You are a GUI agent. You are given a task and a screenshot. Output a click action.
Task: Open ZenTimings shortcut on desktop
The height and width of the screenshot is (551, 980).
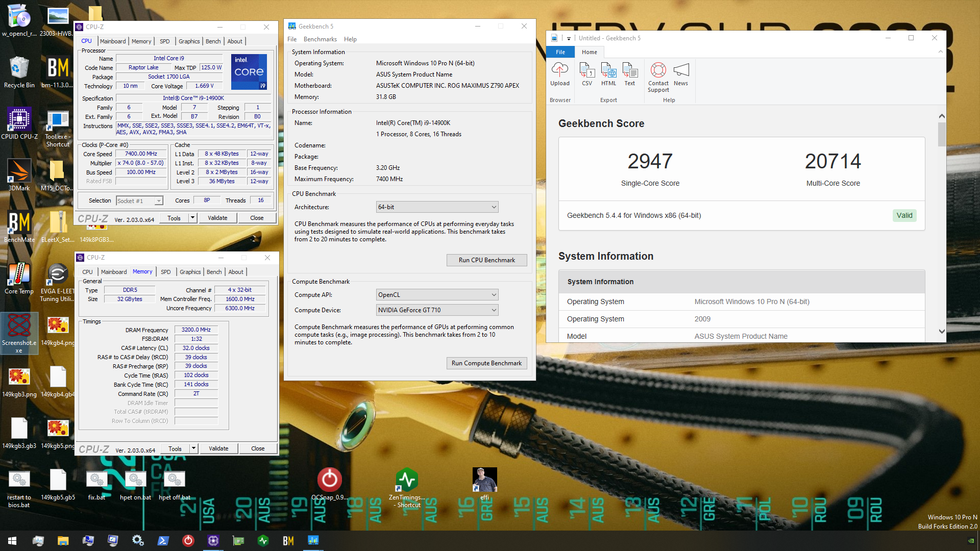click(x=407, y=488)
